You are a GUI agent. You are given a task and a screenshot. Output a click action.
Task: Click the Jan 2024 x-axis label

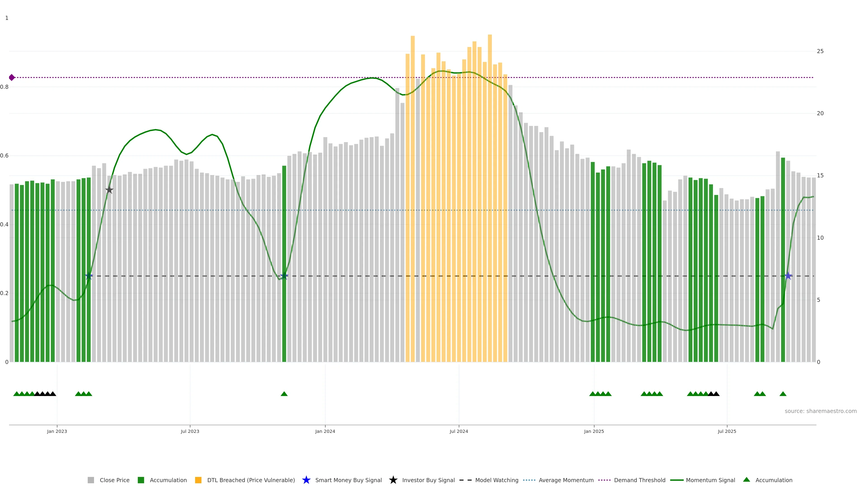tap(325, 431)
